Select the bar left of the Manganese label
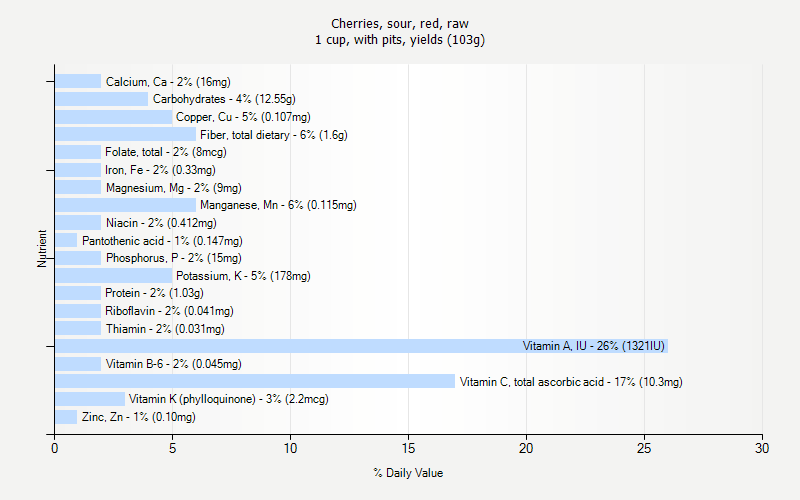 pos(126,205)
